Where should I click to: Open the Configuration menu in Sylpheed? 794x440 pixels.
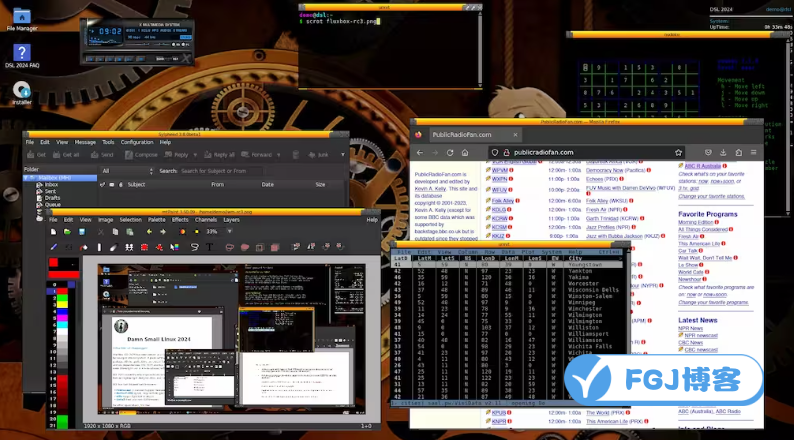[x=137, y=142]
